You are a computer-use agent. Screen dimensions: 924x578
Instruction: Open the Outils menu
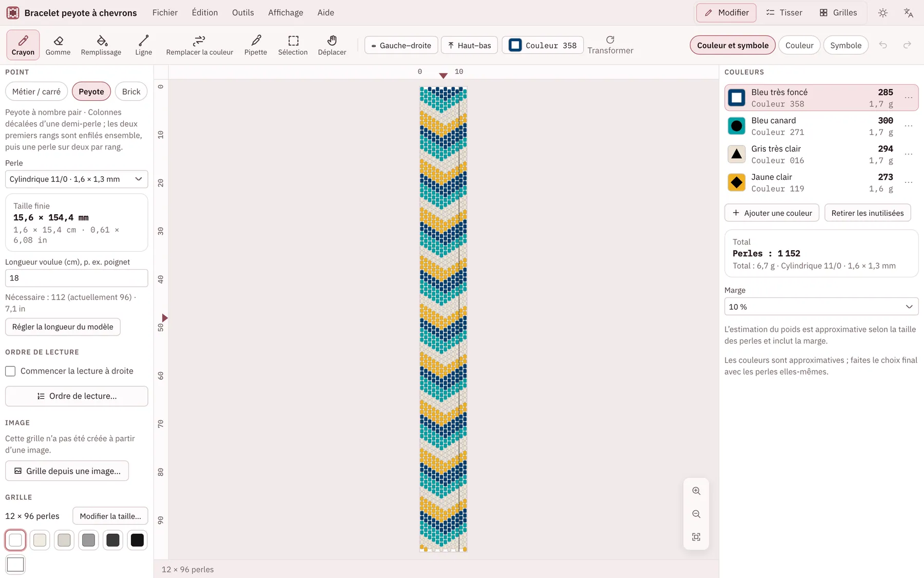(x=243, y=13)
